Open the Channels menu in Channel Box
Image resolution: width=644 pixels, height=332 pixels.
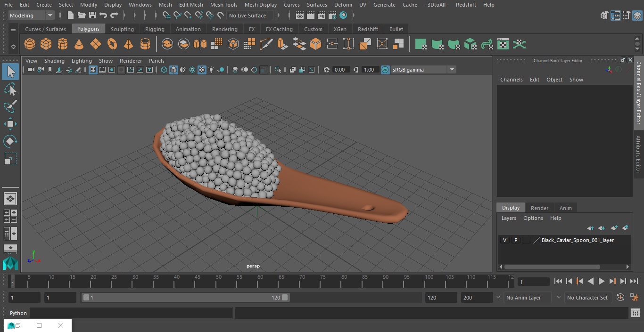tap(512, 80)
